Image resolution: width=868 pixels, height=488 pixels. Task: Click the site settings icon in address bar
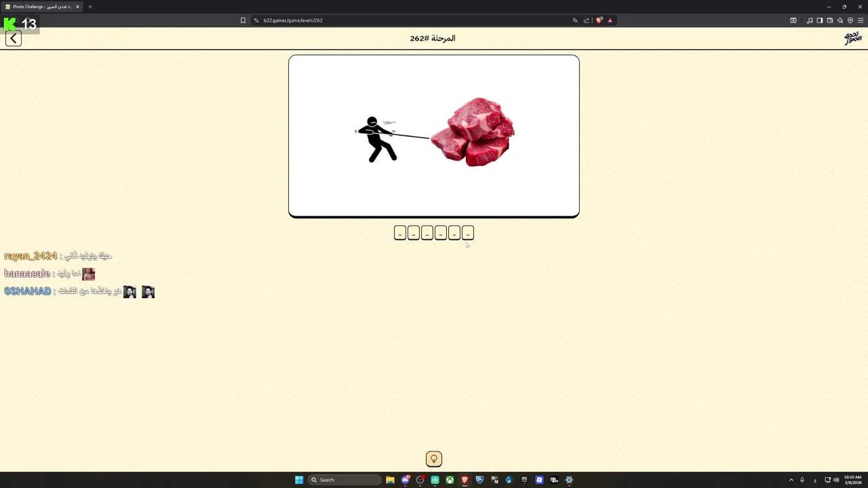256,20
